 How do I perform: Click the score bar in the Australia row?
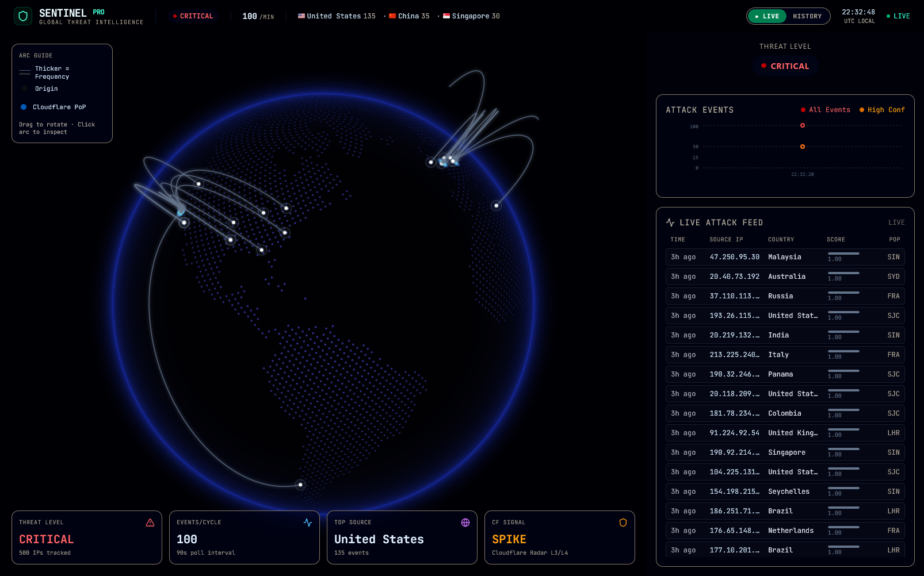(843, 273)
